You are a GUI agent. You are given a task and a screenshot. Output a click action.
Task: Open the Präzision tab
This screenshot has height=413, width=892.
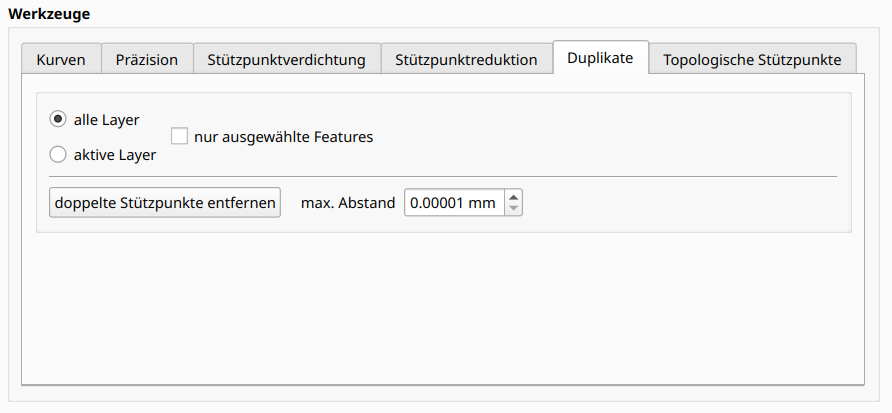point(146,60)
